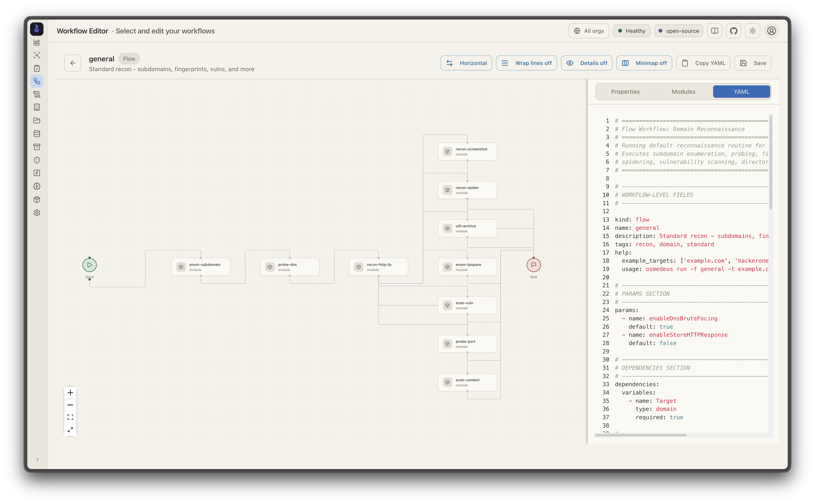Viewport: 815px width, 504px height.
Task: Click Copy YAML button
Action: 703,63
